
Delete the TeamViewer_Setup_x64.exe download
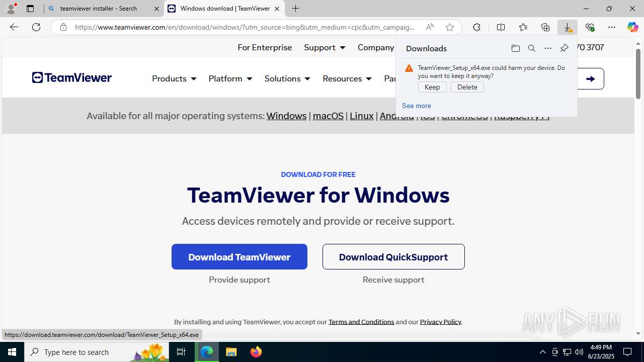click(x=467, y=87)
